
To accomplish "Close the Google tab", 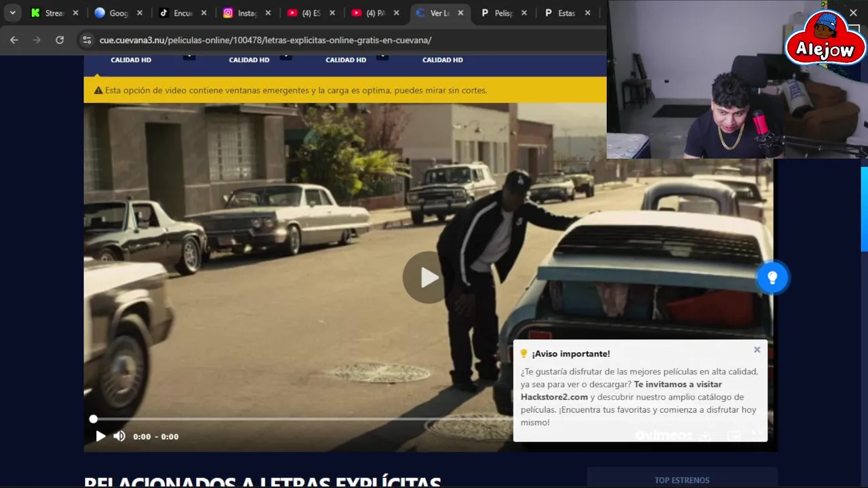I will (140, 13).
